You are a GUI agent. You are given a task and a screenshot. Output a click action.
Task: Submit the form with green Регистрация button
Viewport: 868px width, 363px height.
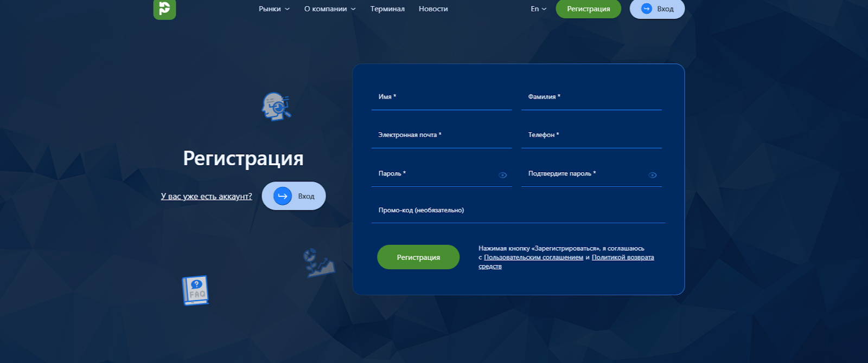[x=418, y=257]
